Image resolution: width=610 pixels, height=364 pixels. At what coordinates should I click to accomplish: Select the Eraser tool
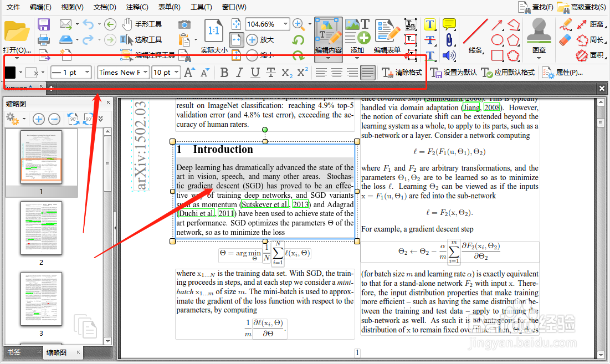(565, 40)
